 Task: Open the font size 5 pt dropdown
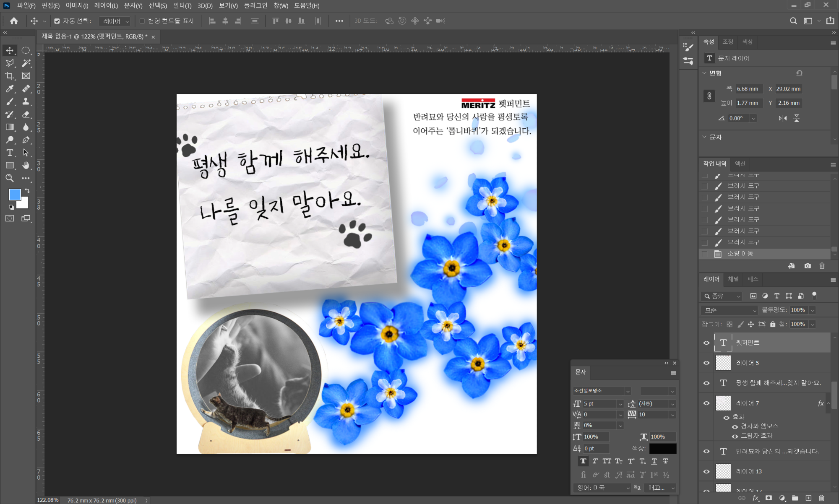click(620, 404)
